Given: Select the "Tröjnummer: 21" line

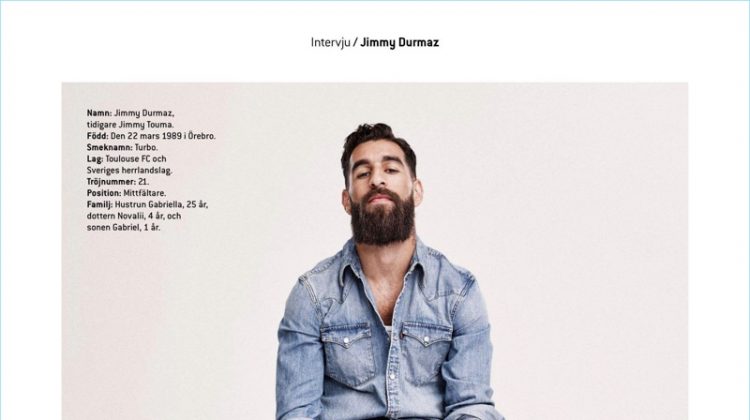Looking at the screenshot, I should 118,182.
